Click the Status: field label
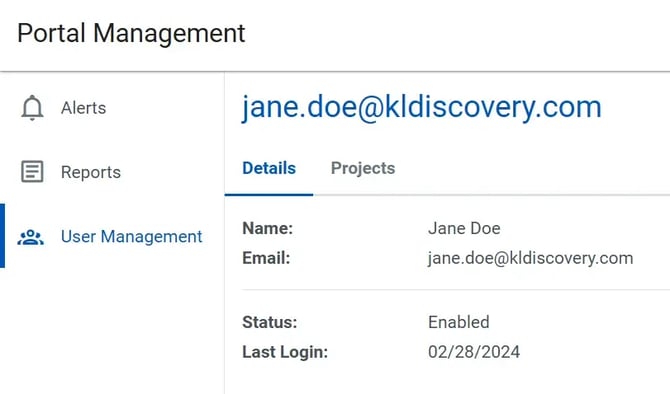The image size is (670, 394). coord(270,322)
